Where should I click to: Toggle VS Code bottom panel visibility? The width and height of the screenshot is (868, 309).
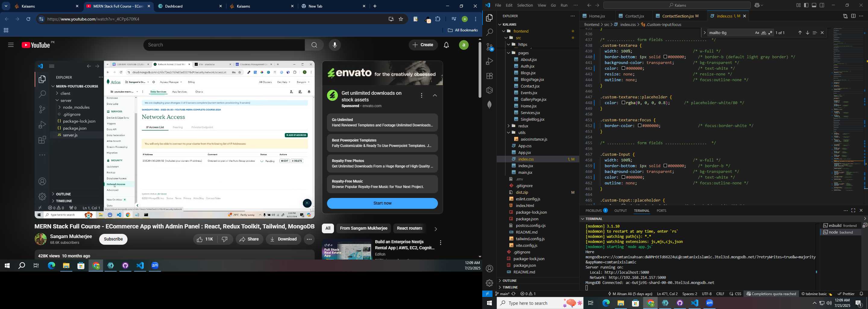(x=814, y=5)
